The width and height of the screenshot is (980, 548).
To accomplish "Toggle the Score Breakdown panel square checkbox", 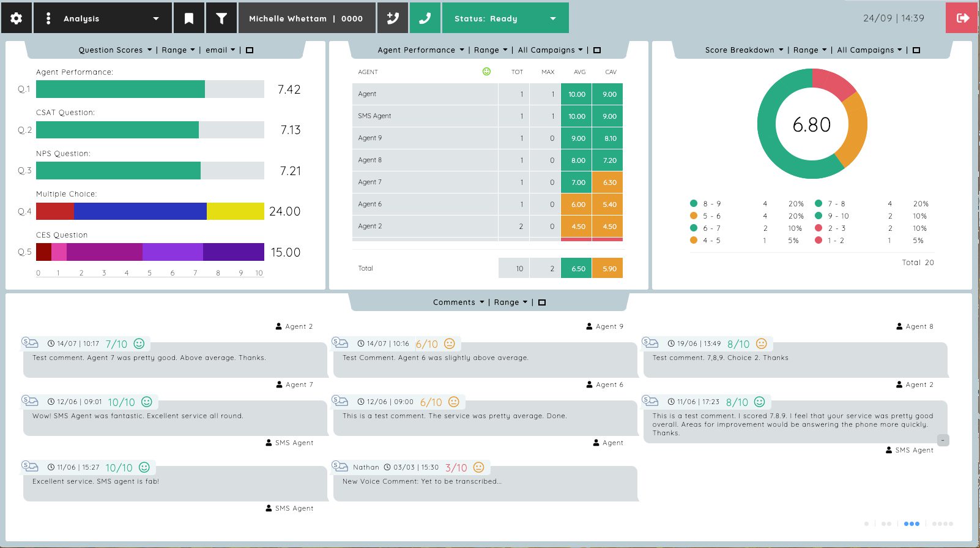I will (916, 50).
